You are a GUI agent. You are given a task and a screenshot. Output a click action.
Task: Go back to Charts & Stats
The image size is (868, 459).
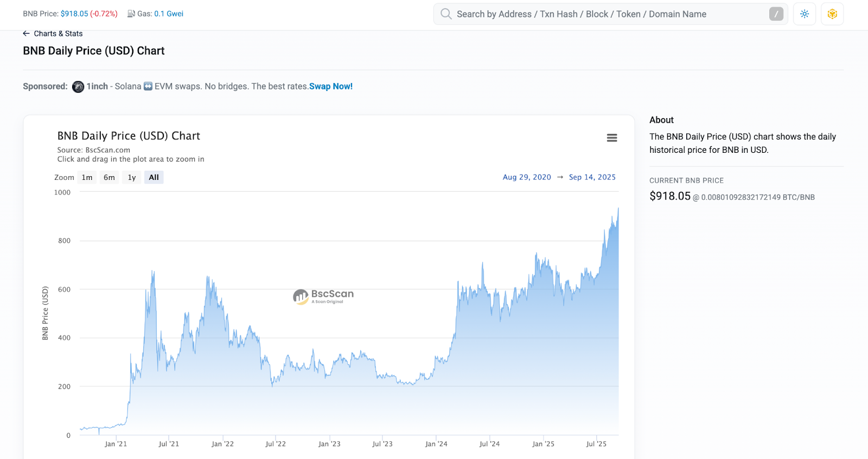pyautogui.click(x=58, y=34)
